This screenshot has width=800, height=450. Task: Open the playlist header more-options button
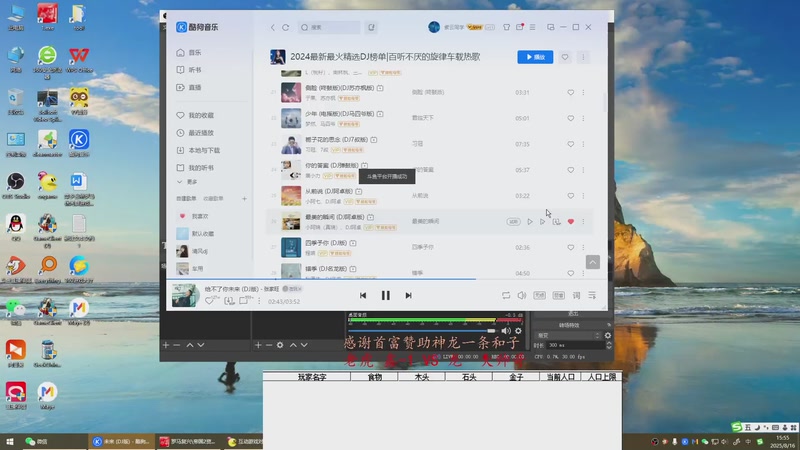pyautogui.click(x=583, y=57)
